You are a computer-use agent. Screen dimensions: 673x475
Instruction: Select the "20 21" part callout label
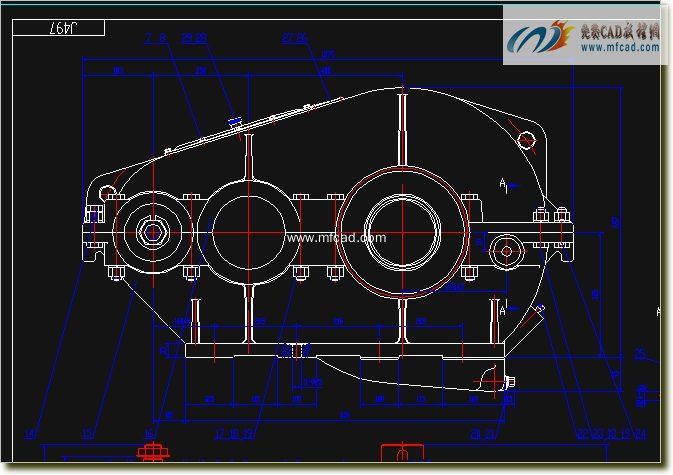click(x=483, y=435)
